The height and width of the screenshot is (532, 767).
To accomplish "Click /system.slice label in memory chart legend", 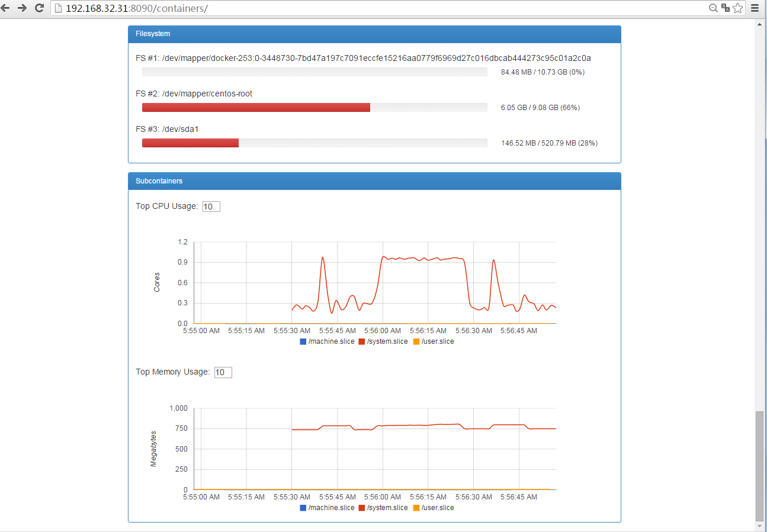I will click(x=387, y=508).
